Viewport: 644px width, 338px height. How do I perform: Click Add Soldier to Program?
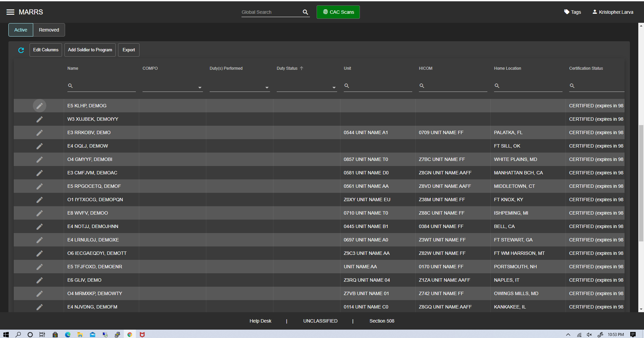pyautogui.click(x=90, y=50)
